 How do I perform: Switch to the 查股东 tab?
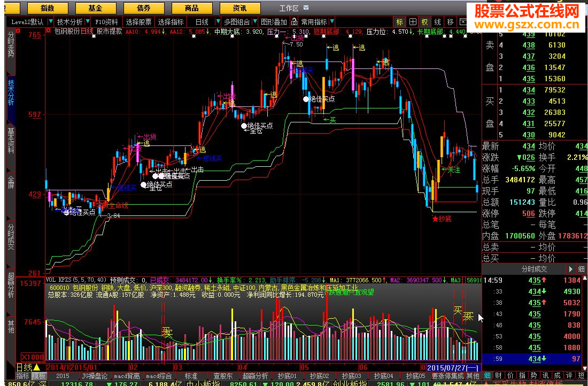click(x=223, y=376)
